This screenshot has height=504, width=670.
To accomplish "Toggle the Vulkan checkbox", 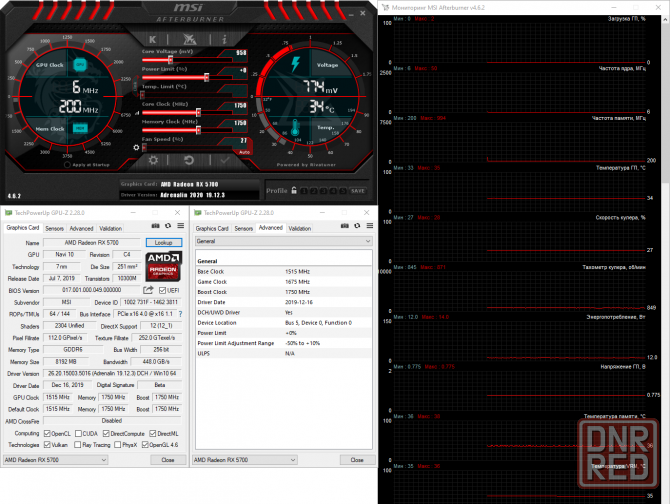I will pyautogui.click(x=47, y=445).
